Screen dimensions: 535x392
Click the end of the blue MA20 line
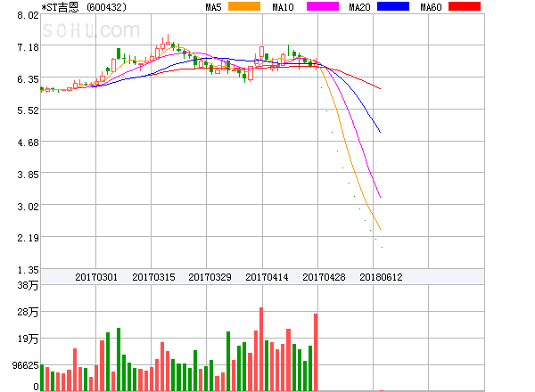[380, 132]
